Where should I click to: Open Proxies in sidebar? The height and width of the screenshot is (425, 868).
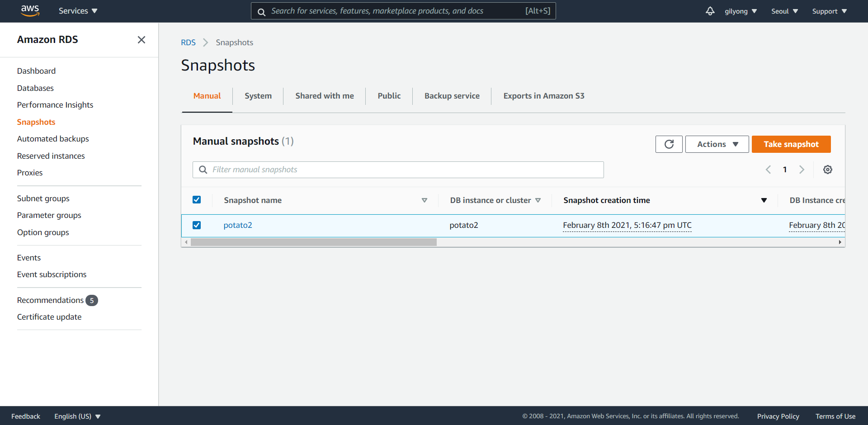point(30,173)
